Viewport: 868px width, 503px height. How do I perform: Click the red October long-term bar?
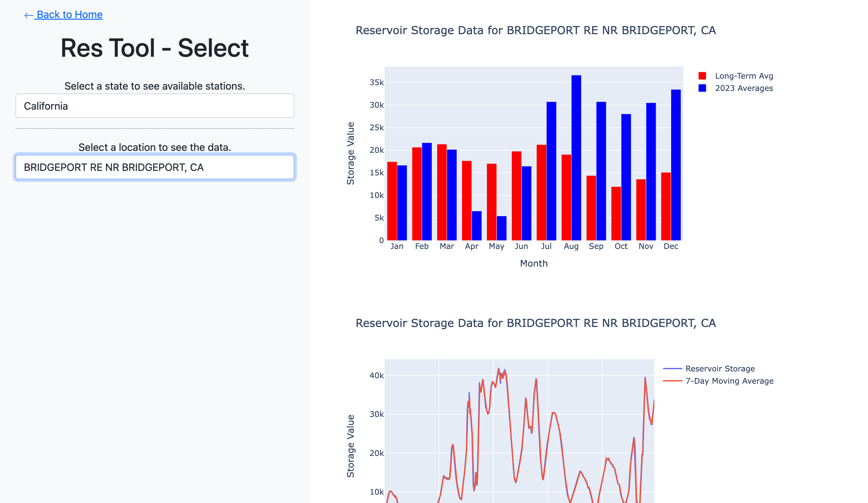coord(616,213)
